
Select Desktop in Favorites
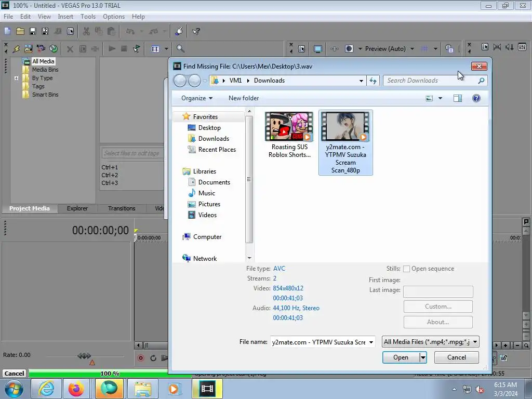[x=209, y=128]
